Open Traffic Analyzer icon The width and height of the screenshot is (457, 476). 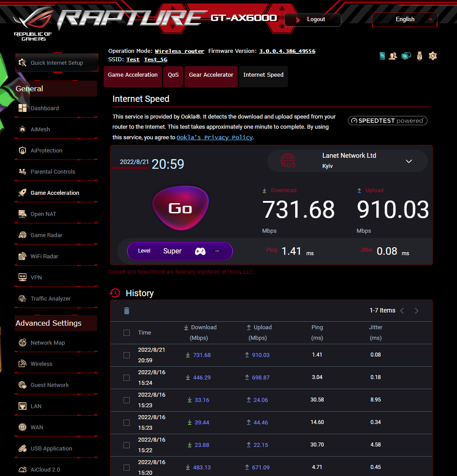[22, 298]
